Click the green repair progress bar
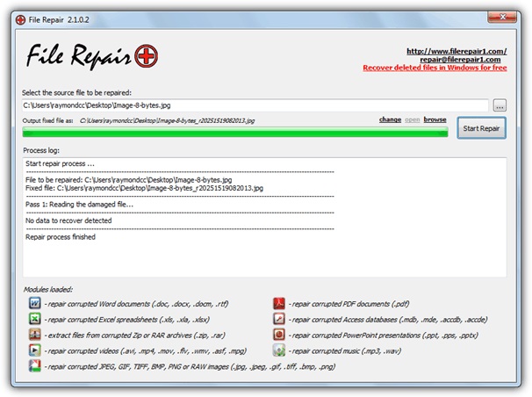The height and width of the screenshot is (397, 532). [235, 133]
